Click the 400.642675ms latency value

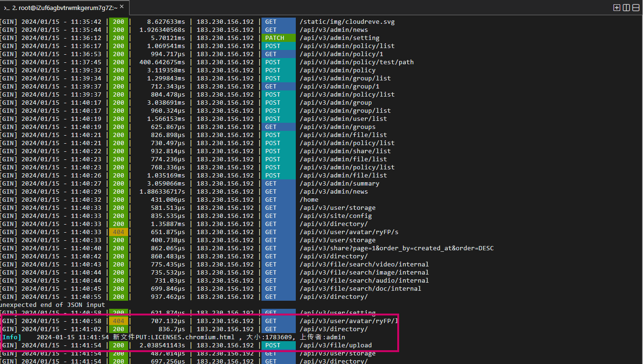(162, 62)
